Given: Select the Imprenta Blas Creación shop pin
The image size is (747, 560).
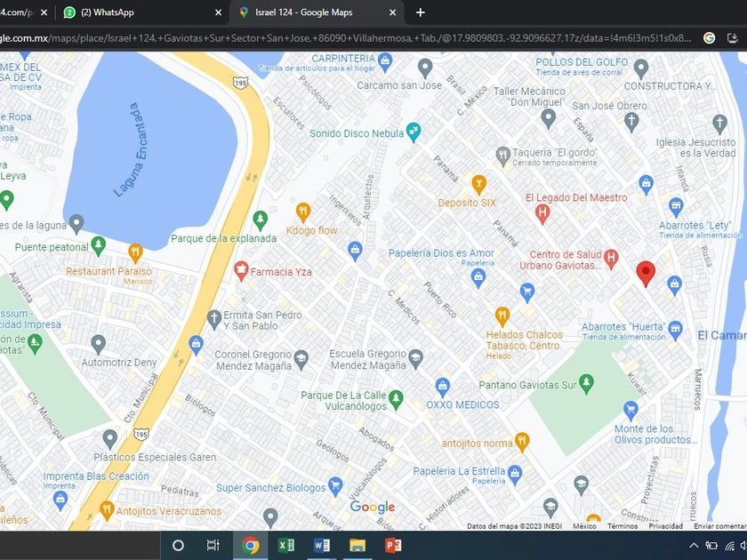Looking at the screenshot, I should (60, 500).
